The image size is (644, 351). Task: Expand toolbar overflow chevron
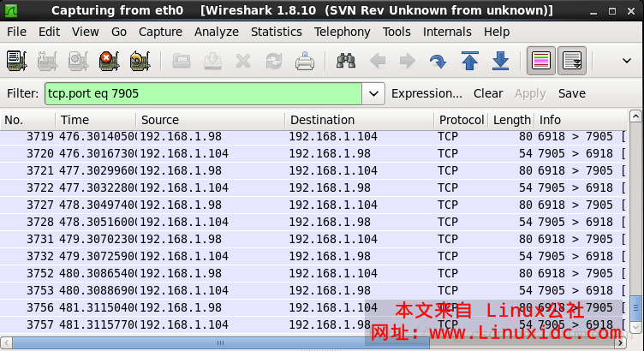pos(626,61)
